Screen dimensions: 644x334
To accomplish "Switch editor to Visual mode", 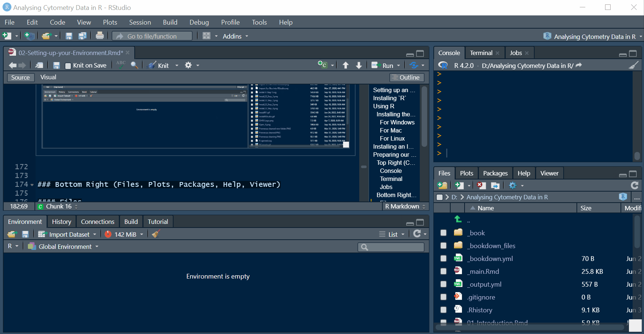I will 48,77.
